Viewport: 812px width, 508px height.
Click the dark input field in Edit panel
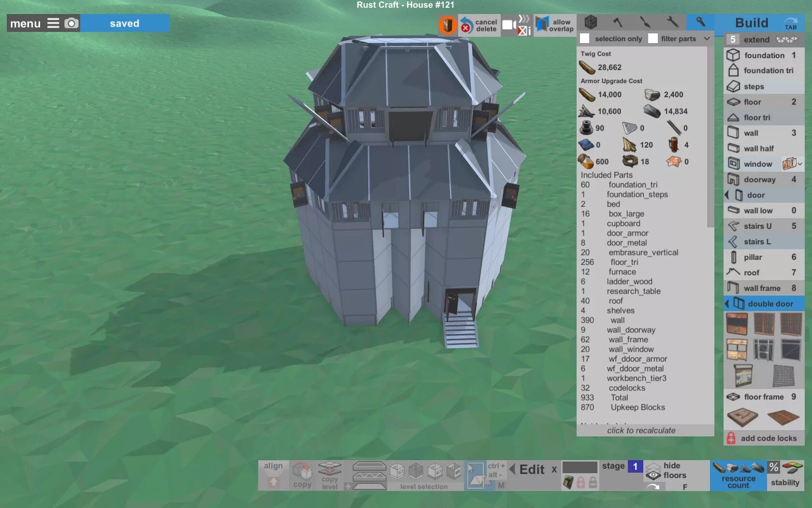580,467
